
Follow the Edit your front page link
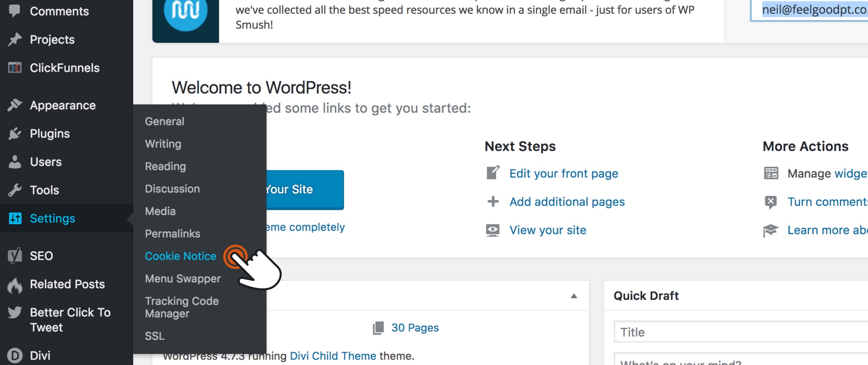[x=564, y=173]
